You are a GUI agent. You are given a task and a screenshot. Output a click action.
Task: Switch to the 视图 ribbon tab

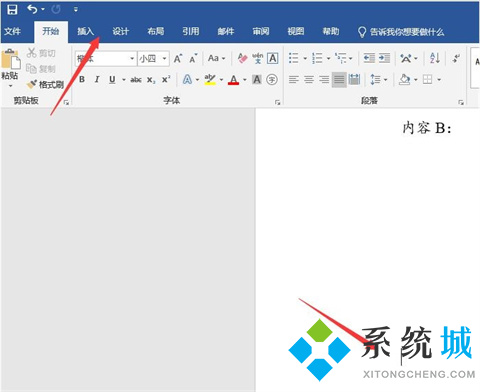point(296,32)
